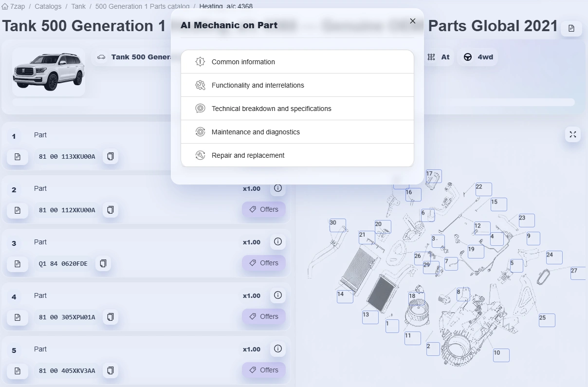Image resolution: width=588 pixels, height=387 pixels.
Task: Select diagram callout 8
Action: [x=462, y=294]
